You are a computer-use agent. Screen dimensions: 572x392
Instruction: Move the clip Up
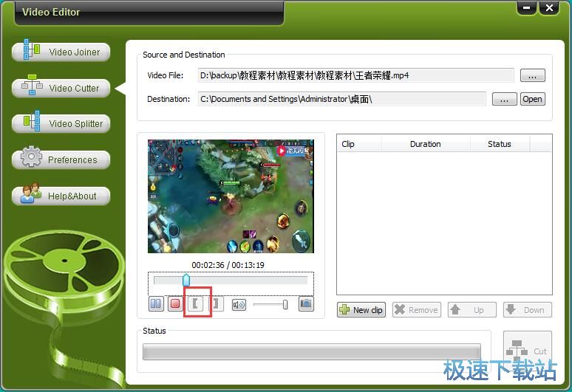point(472,310)
